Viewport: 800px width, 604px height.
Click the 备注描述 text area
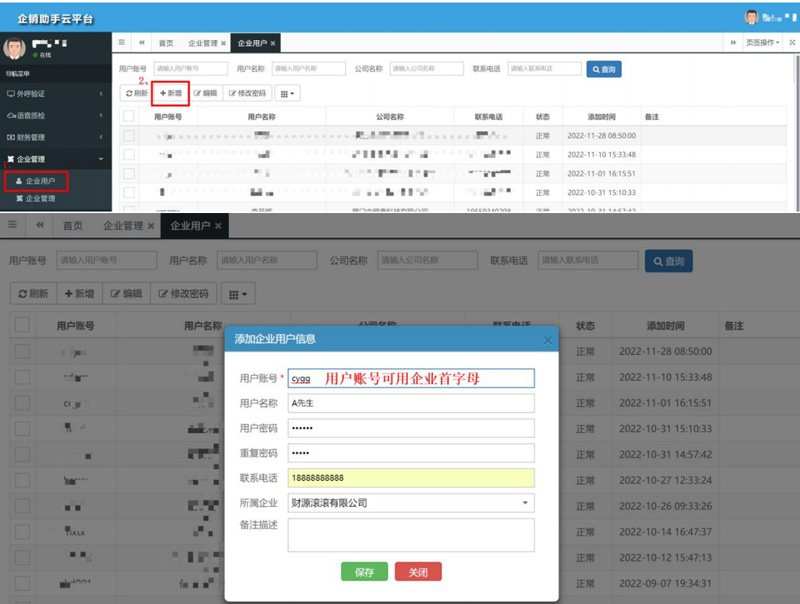coord(411,535)
